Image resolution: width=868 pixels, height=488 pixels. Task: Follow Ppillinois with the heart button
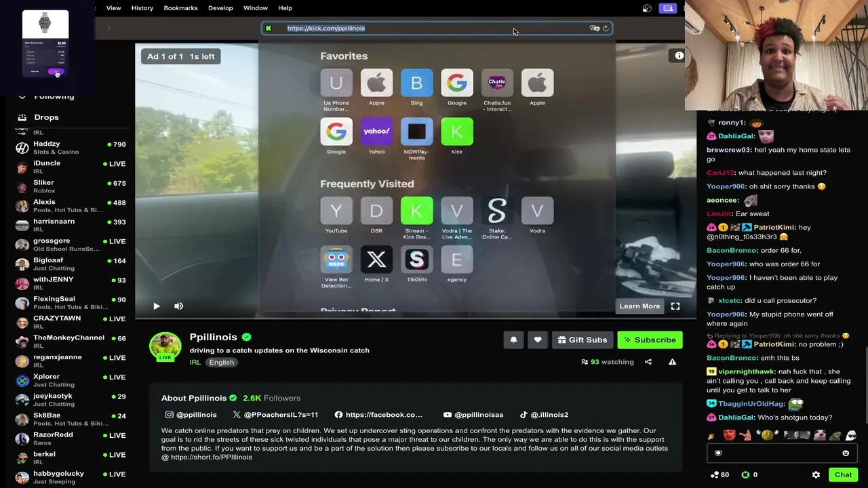[x=538, y=340]
